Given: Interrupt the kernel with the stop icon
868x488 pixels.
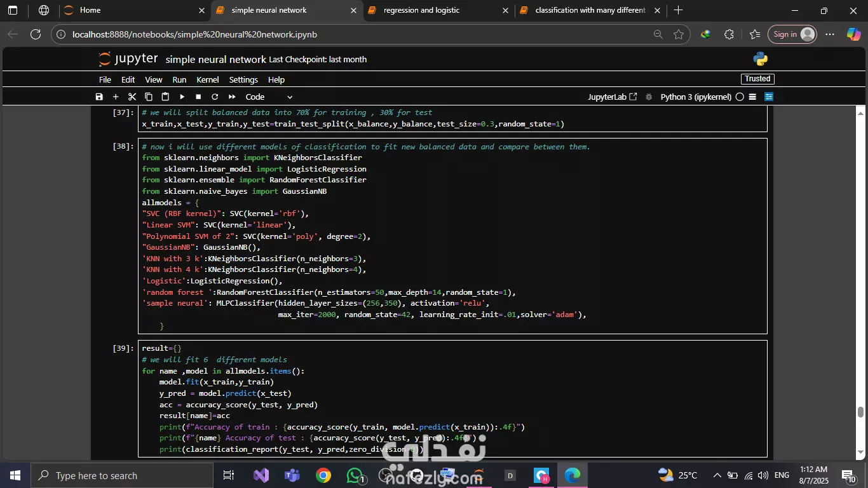Looking at the screenshot, I should click(198, 97).
